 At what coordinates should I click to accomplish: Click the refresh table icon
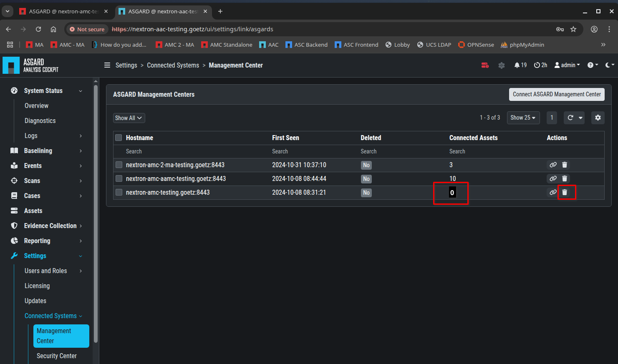pyautogui.click(x=570, y=118)
